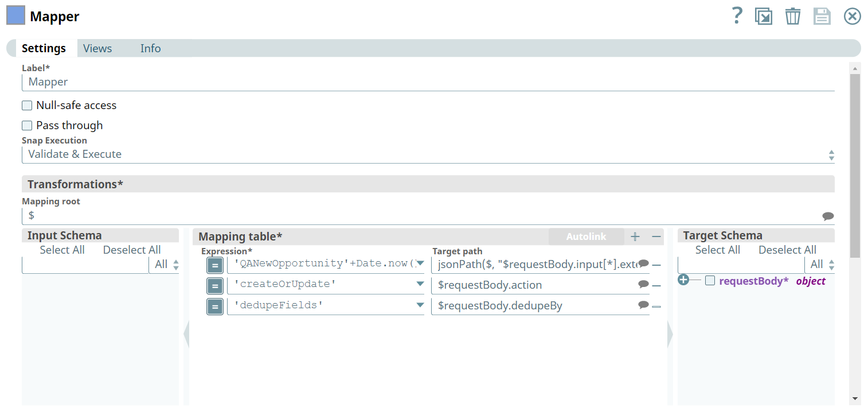Switch to the Info tab
868x415 pixels.
[151, 48]
